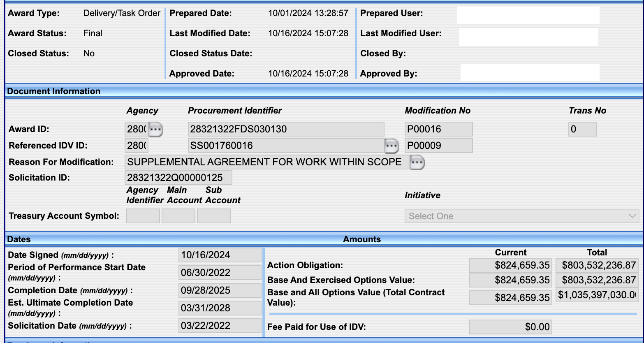Viewport: 644px width, 343px height.
Task: Click the Initiative dropdown chevron arrow
Action: pos(632,216)
